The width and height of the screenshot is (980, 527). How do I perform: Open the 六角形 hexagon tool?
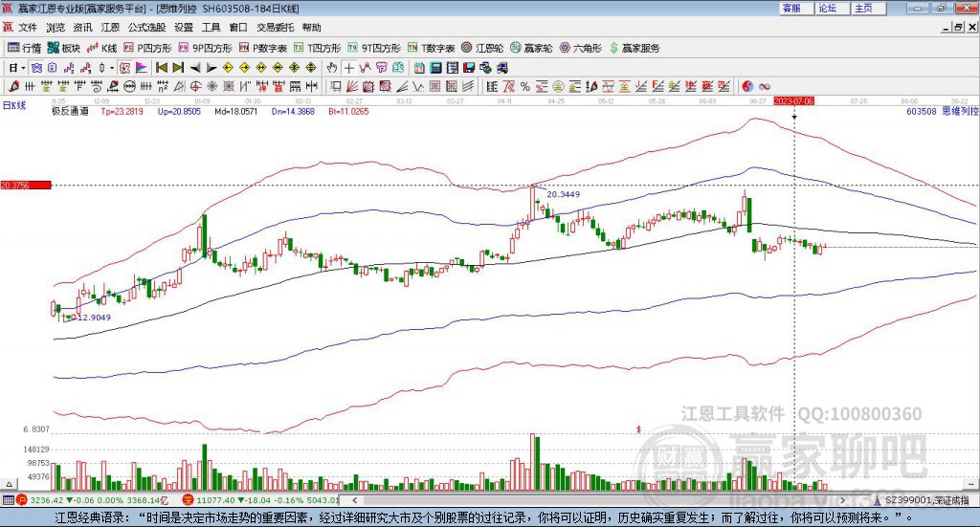581,48
